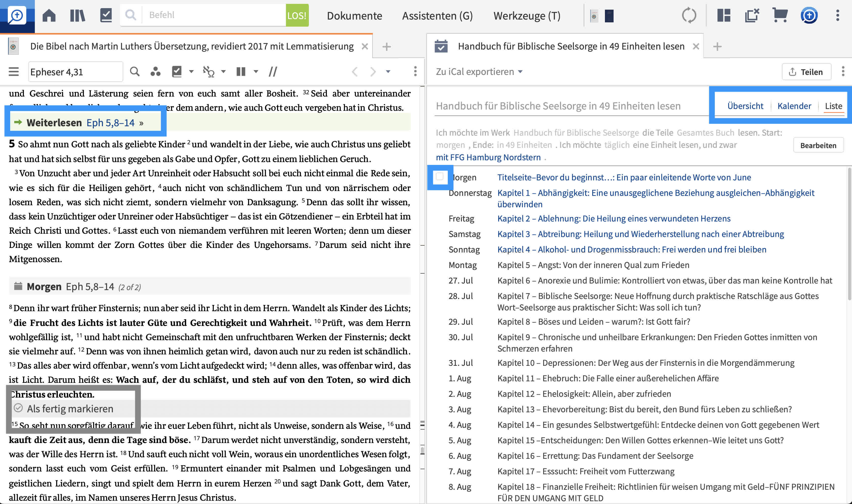This screenshot has width=852, height=504.
Task: Expand the interlinear options dropdown arrow
Action: [x=223, y=72]
